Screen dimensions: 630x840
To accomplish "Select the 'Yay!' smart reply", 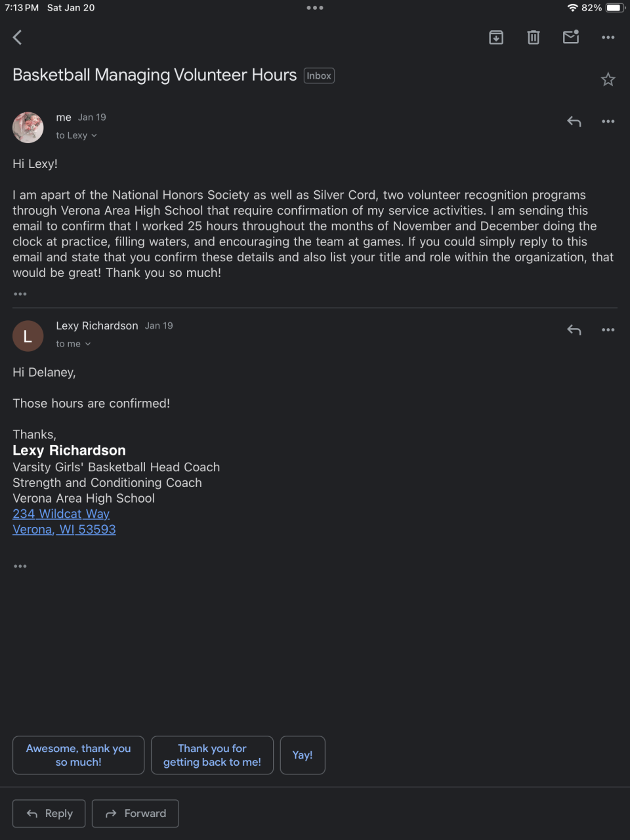I will 303,755.
